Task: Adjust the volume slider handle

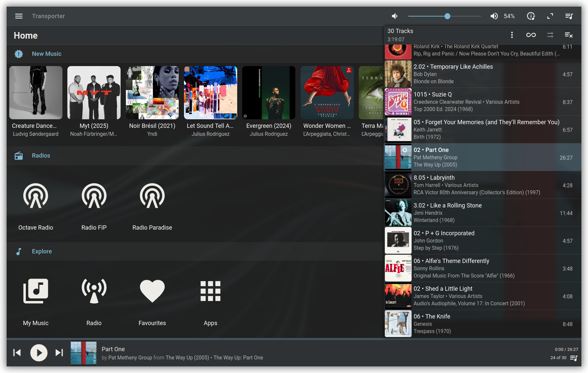Action: coord(447,16)
